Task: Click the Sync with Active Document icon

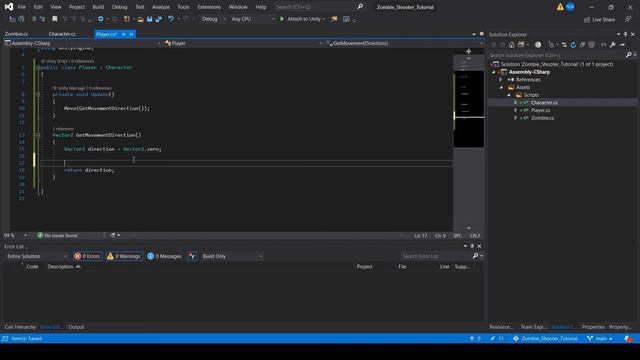Action: coord(564,45)
